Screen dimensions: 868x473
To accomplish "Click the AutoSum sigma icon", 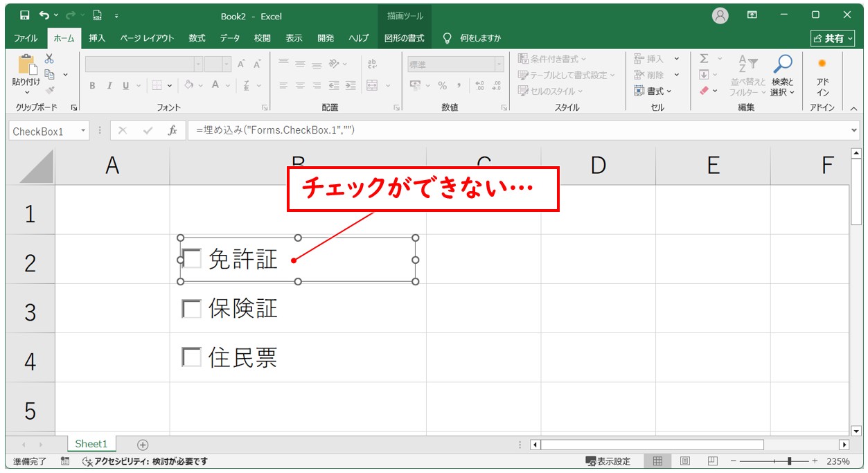I will pyautogui.click(x=704, y=59).
